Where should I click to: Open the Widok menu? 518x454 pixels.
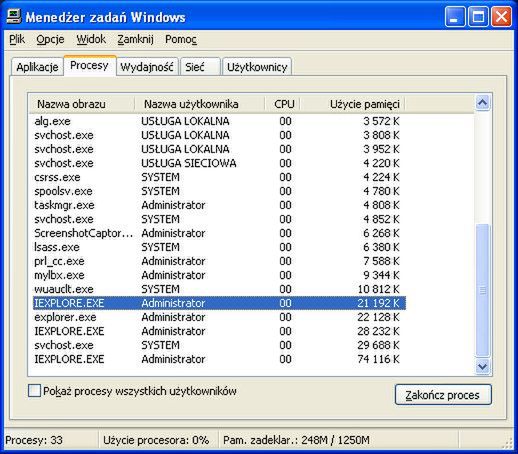[x=91, y=39]
